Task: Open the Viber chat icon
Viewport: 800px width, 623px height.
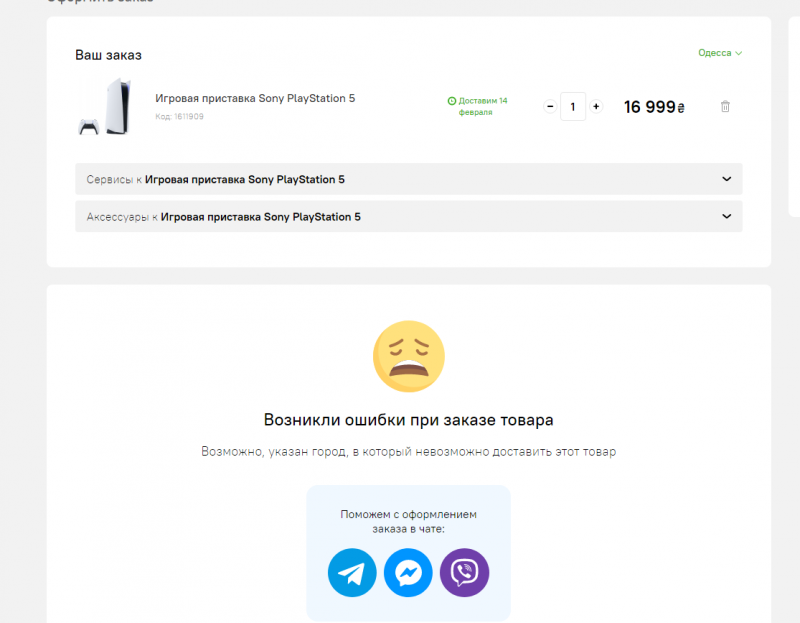Action: 463,573
